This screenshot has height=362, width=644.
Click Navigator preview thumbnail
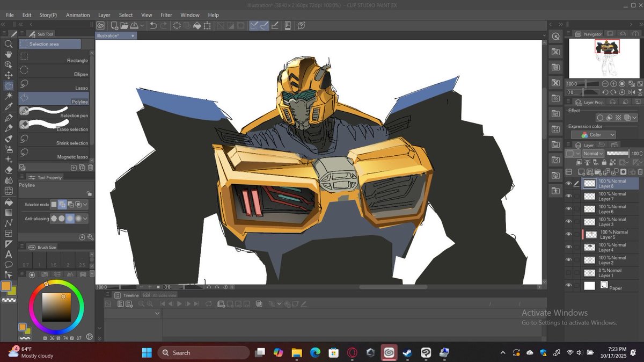(604, 59)
